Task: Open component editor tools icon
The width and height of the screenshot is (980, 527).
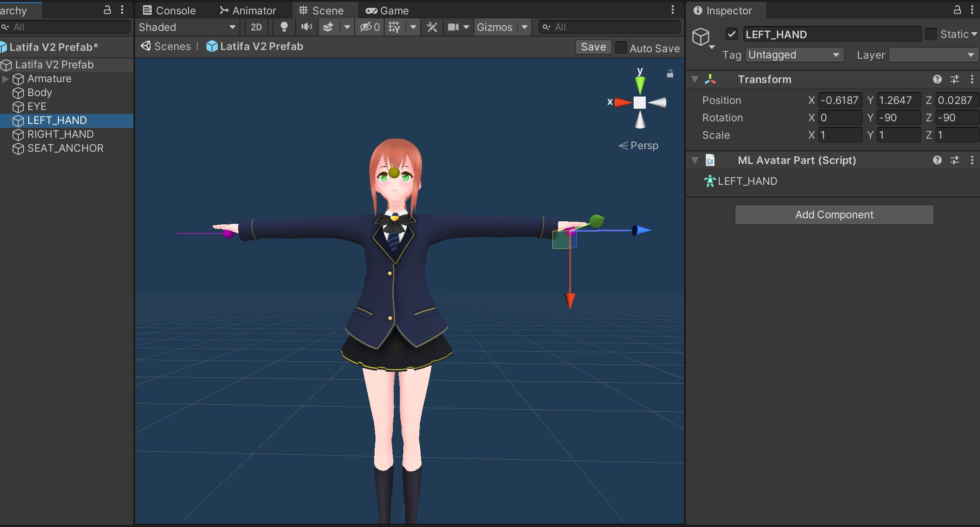Action: point(432,27)
